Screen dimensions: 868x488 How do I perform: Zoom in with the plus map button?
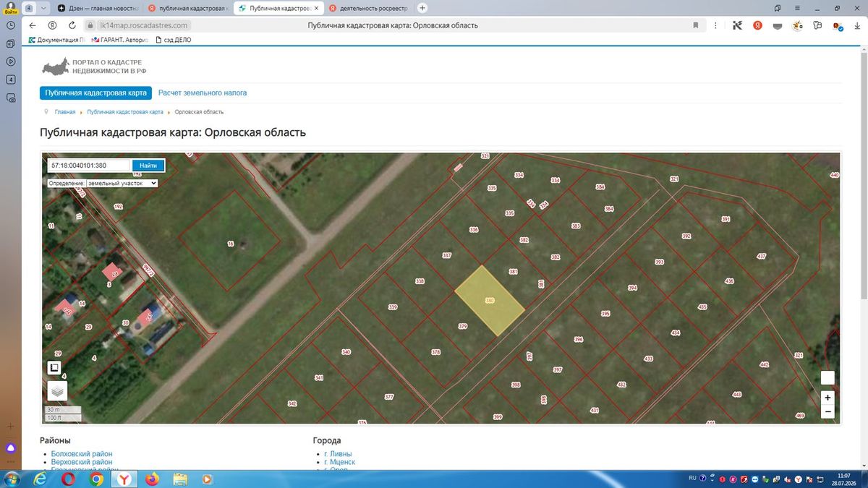pyautogui.click(x=827, y=398)
